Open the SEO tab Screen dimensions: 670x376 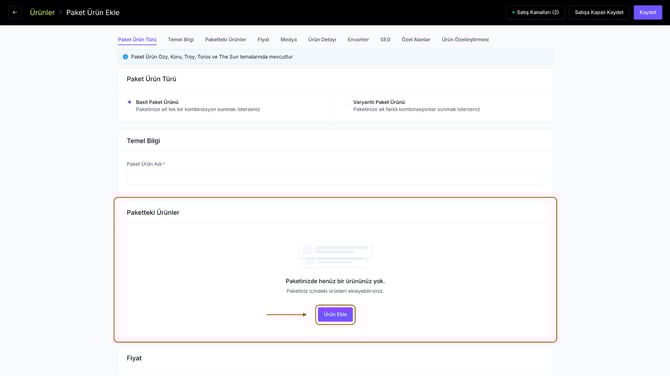click(x=385, y=39)
